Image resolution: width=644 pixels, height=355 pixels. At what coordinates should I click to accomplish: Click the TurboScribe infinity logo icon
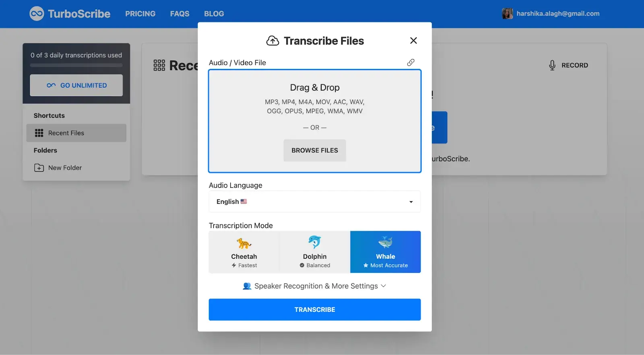[37, 14]
